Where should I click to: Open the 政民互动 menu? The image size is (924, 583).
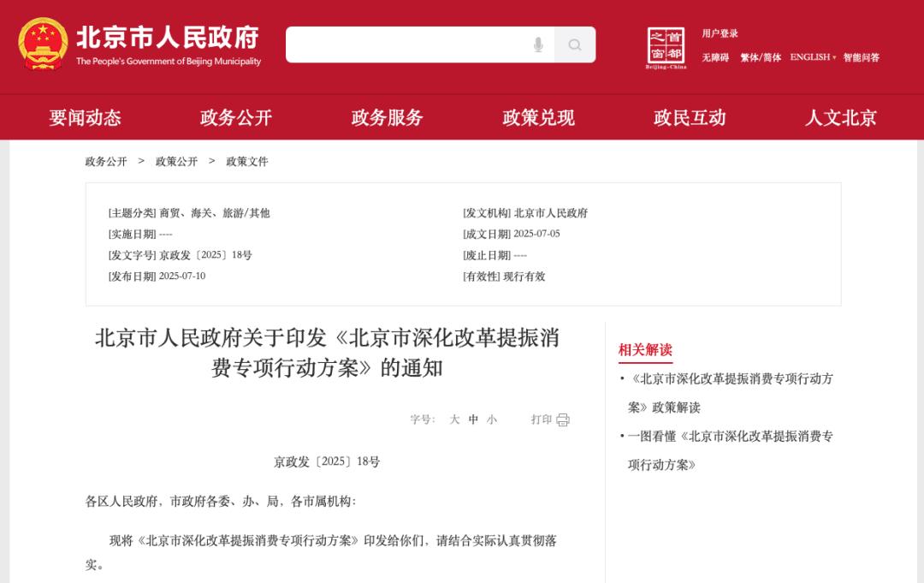pos(690,118)
